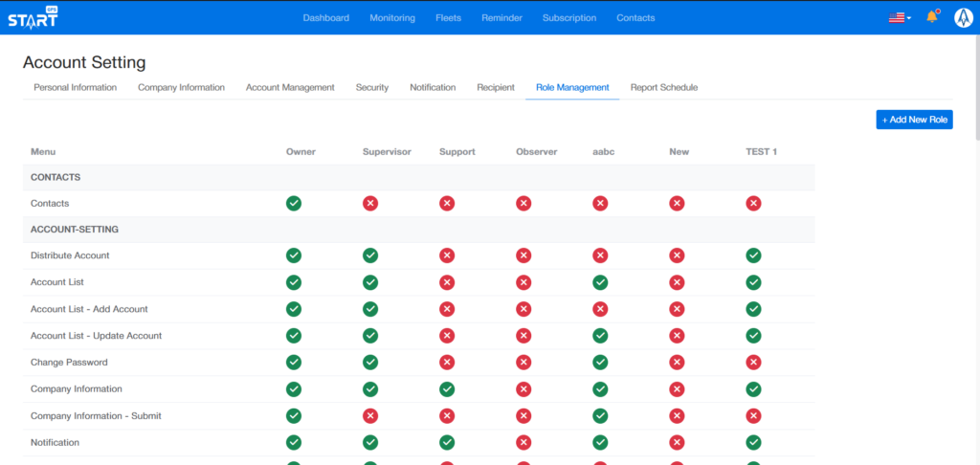
Task: Click Owner's green check for Contacts
Action: click(294, 203)
